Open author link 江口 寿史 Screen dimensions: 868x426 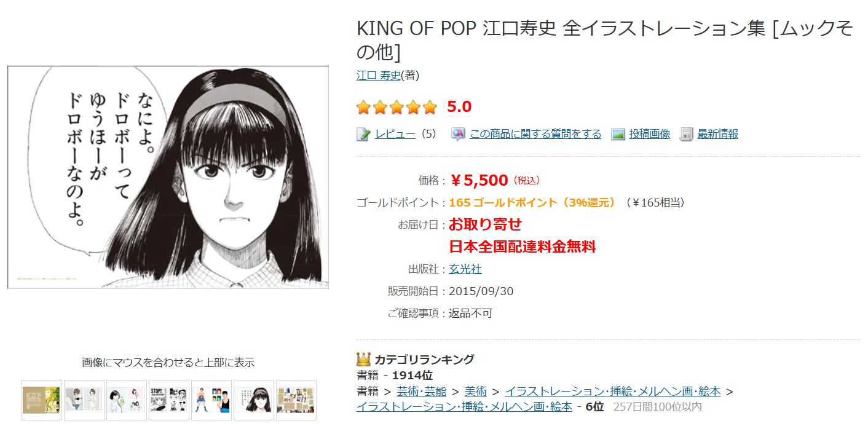(x=378, y=76)
